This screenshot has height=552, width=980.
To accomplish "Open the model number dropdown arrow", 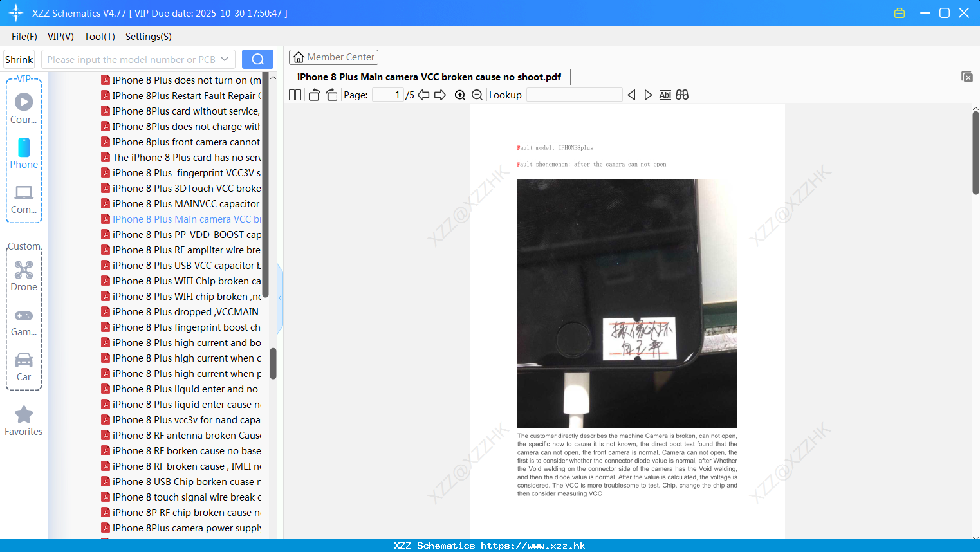I will (225, 59).
